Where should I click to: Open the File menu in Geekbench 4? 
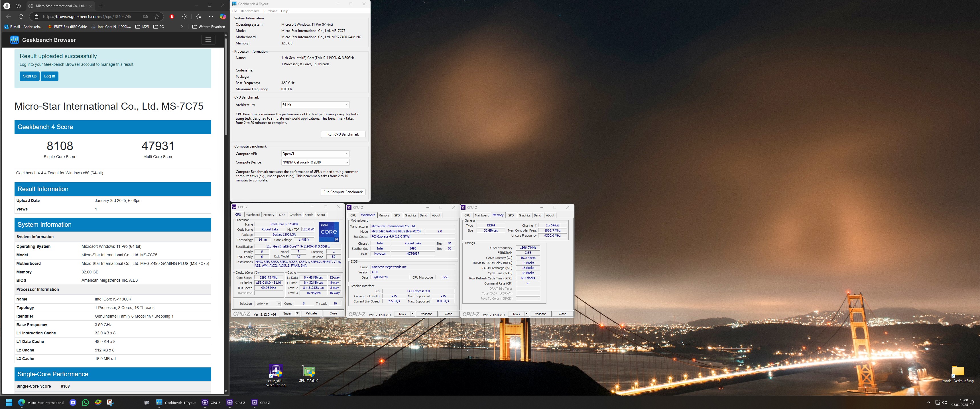click(234, 11)
